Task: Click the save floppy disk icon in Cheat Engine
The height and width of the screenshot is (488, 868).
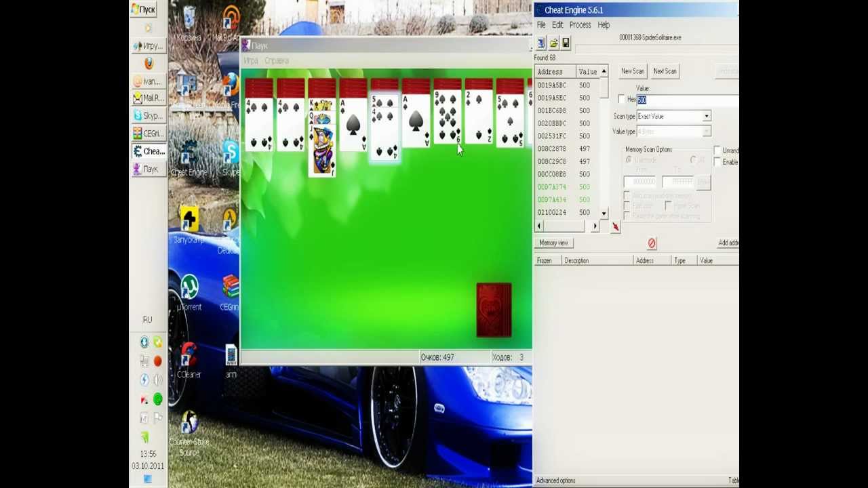Action: pyautogui.click(x=566, y=43)
